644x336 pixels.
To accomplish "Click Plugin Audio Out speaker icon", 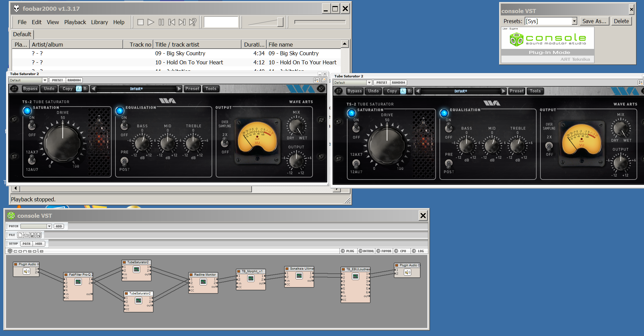I will coord(408,272).
